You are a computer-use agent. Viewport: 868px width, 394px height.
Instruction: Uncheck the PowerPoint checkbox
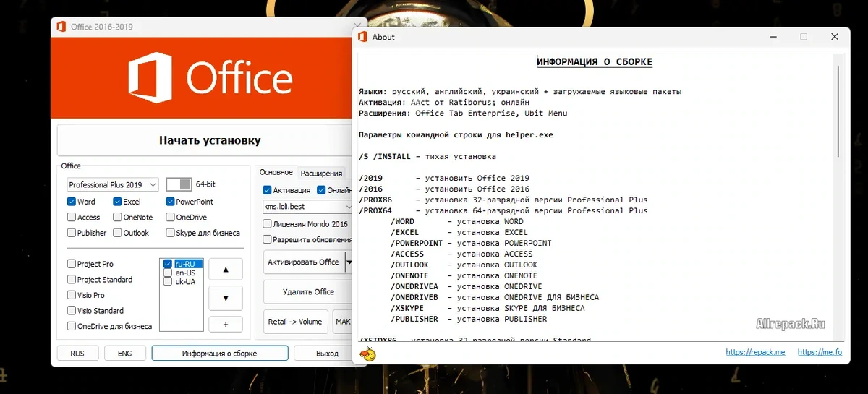tap(170, 202)
